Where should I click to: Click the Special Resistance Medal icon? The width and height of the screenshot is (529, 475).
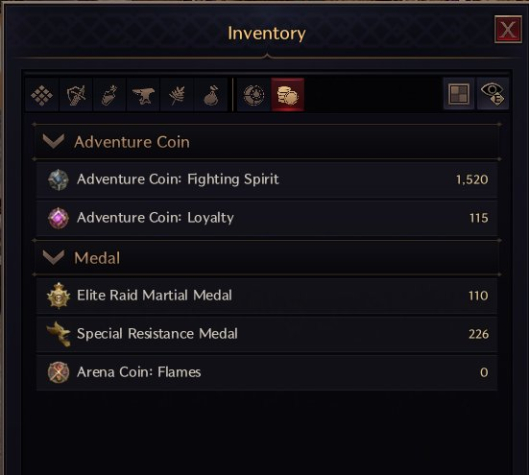(58, 334)
